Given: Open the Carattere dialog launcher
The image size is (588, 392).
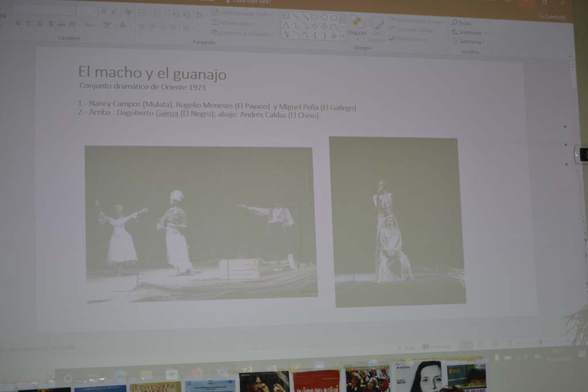Looking at the screenshot, I should tap(131, 38).
